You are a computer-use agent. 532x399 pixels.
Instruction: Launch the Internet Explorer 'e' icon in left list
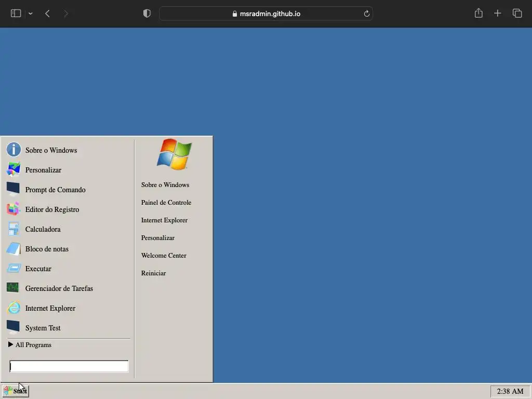tap(14, 308)
